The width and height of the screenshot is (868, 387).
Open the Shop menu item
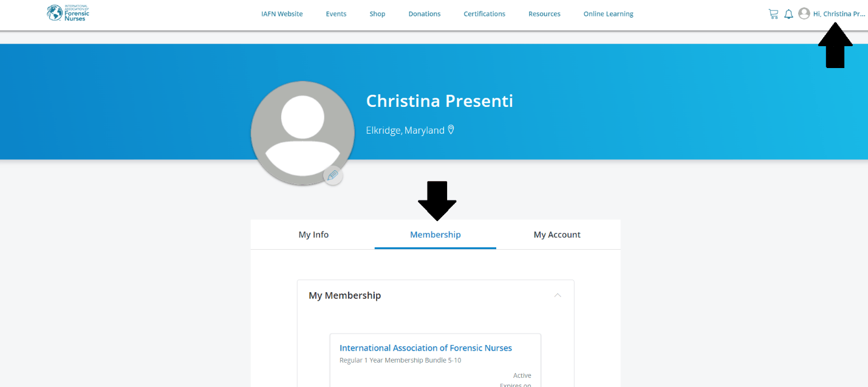[377, 14]
